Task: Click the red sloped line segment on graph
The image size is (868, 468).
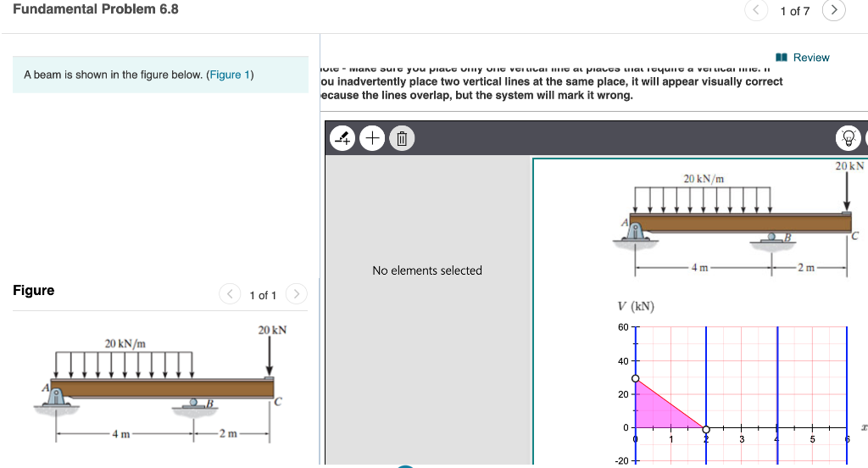Action: pyautogui.click(x=671, y=404)
